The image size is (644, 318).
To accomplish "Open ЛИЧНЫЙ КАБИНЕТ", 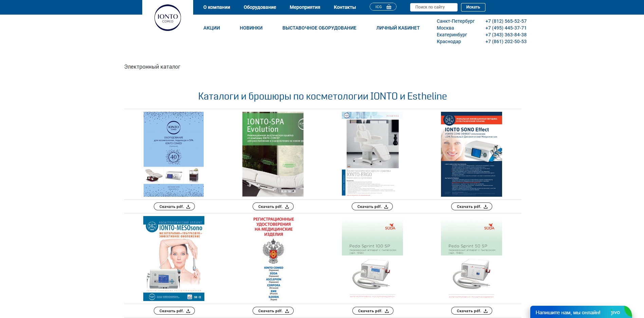I will (x=398, y=28).
